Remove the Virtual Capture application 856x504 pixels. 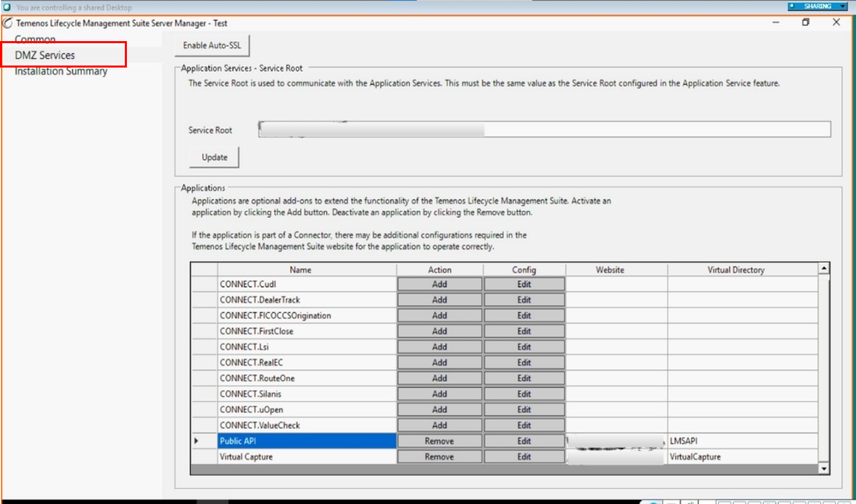[439, 456]
